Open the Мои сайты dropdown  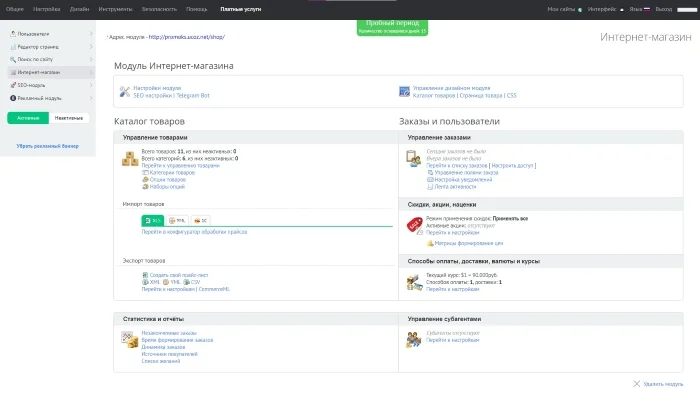[x=564, y=9]
